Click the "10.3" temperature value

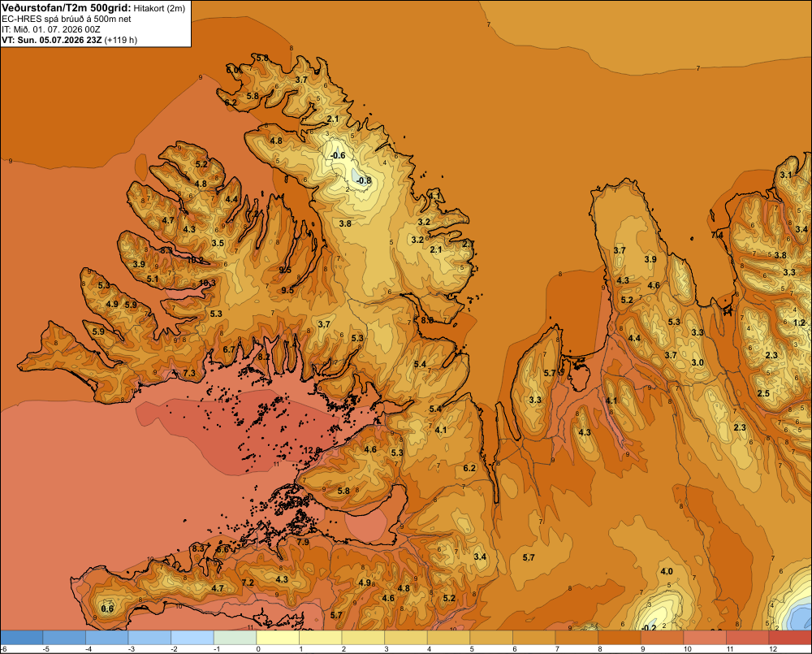tap(207, 283)
